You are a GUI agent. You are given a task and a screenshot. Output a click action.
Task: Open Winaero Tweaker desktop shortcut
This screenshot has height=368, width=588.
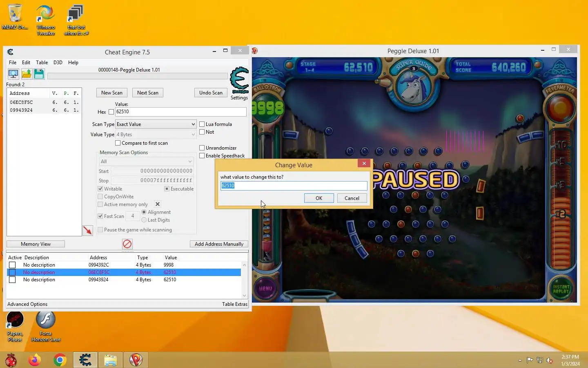point(45,20)
